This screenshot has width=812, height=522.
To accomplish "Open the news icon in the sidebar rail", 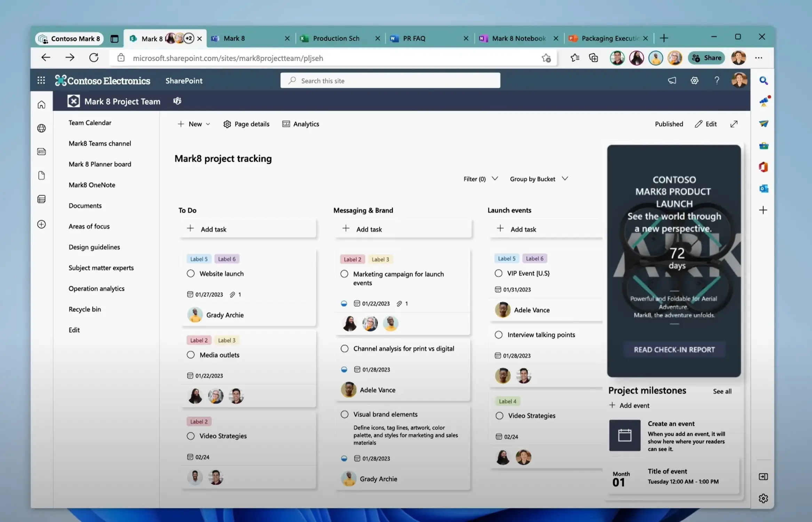I will coord(41,152).
